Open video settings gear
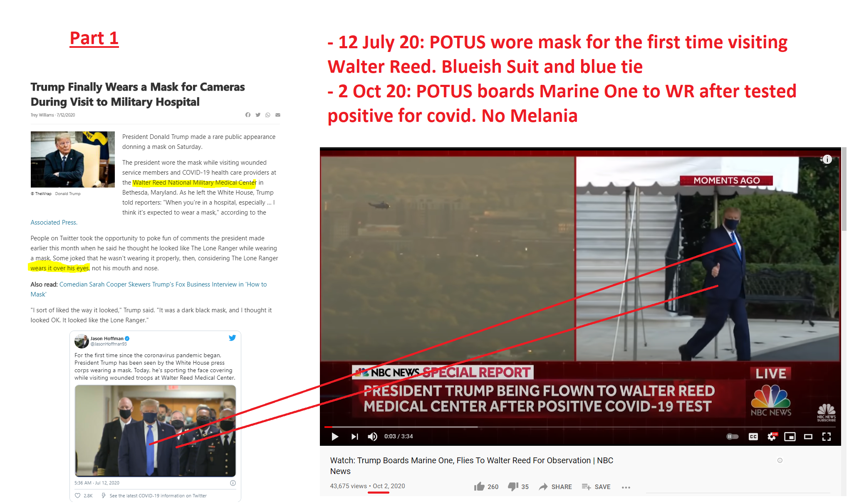The image size is (849, 504). tap(772, 437)
